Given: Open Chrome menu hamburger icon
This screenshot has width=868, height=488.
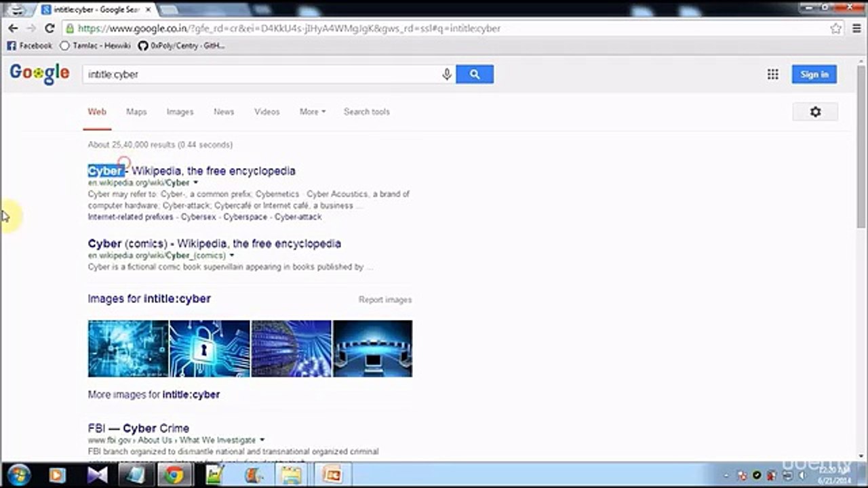Looking at the screenshot, I should [856, 28].
